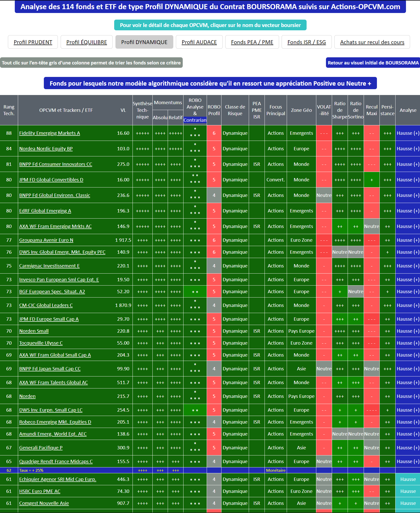Screen dimensions: 420x513
Task: Sort by Classe de Risque header
Action: click(x=235, y=110)
